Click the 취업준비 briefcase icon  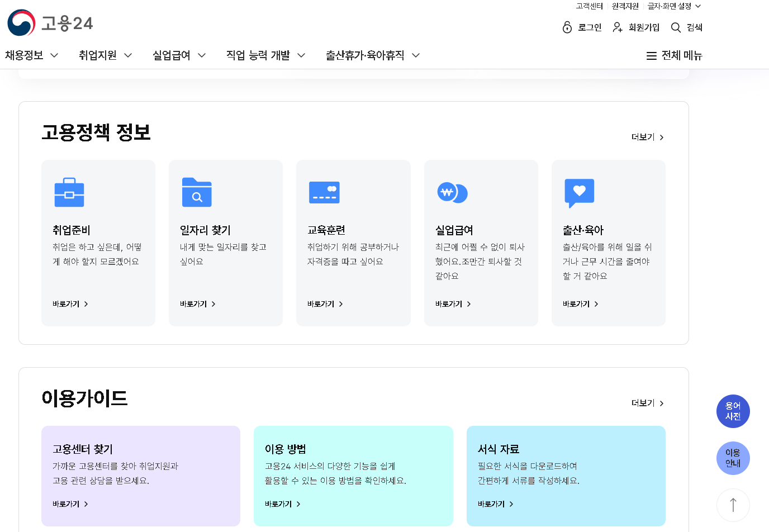[69, 192]
